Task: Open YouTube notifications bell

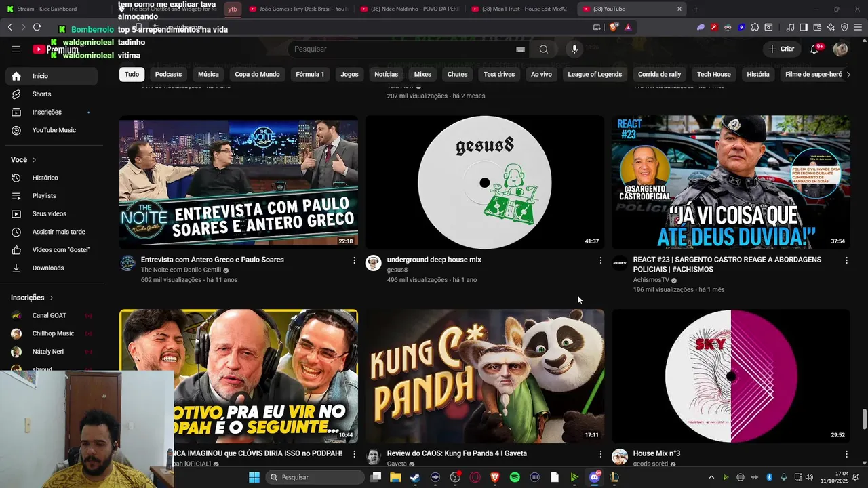Action: 814,49
